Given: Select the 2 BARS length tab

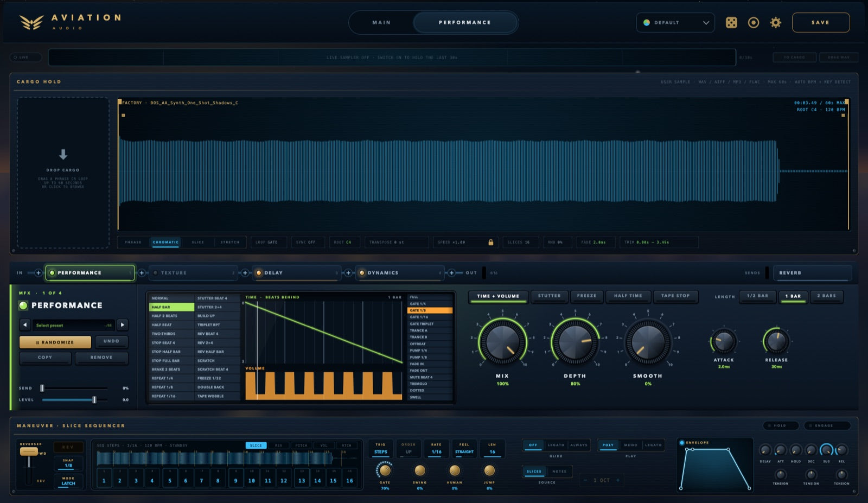Looking at the screenshot, I should pyautogui.click(x=827, y=296).
